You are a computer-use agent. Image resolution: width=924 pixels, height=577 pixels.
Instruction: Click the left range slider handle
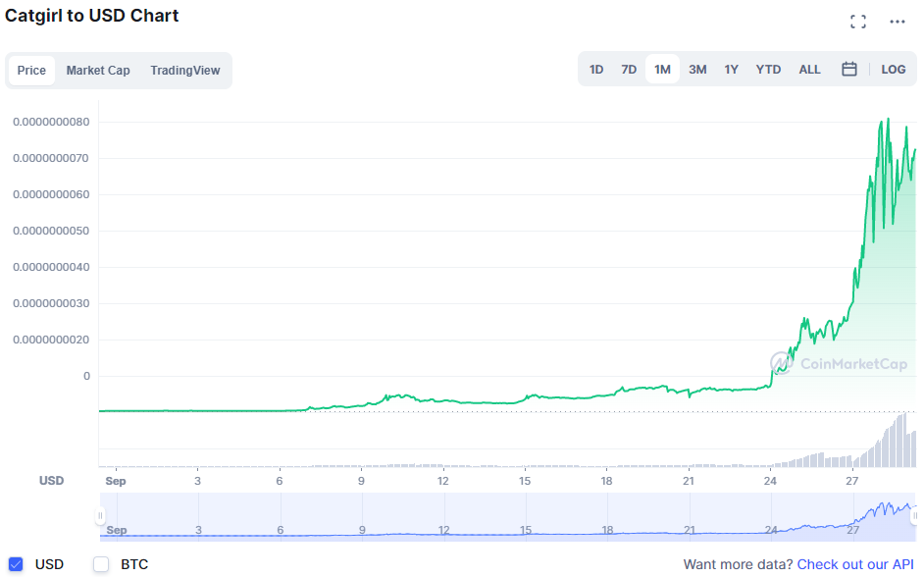coord(100,516)
